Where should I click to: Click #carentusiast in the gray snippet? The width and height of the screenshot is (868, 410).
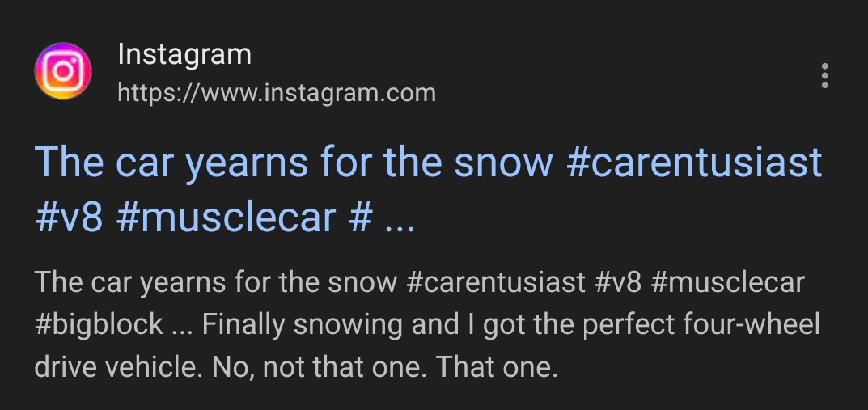(x=496, y=284)
